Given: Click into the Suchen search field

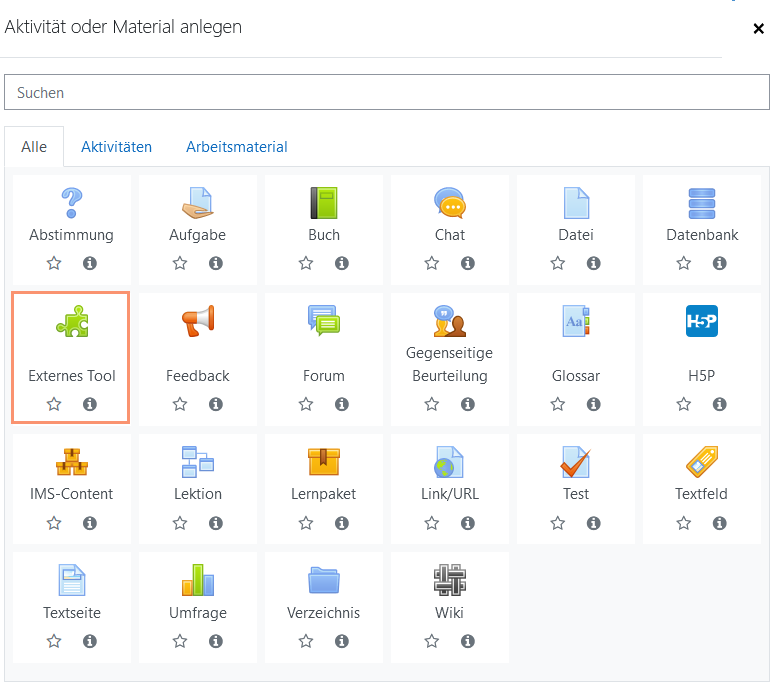Looking at the screenshot, I should (x=387, y=92).
